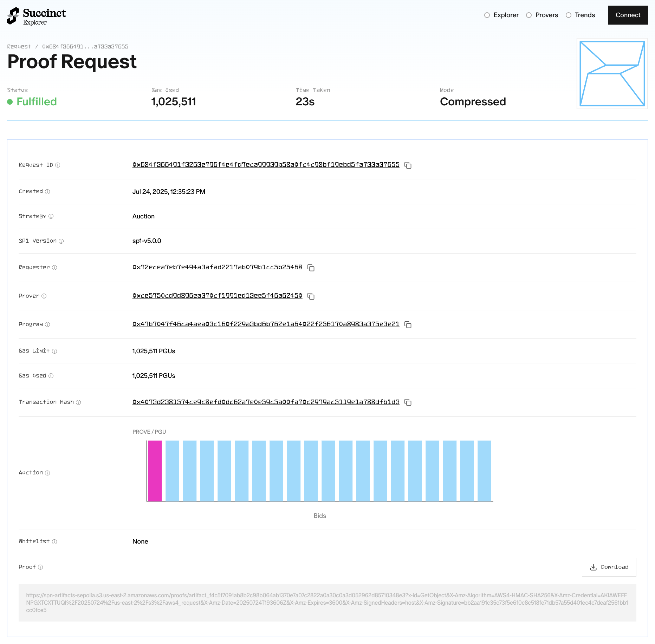
Task: Open the Trends nav item
Action: pyautogui.click(x=581, y=15)
